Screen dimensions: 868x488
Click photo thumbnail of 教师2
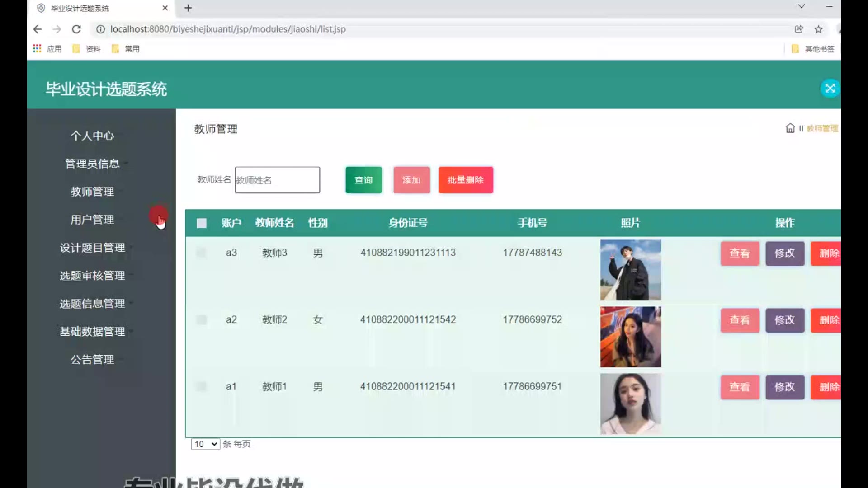[x=630, y=337]
